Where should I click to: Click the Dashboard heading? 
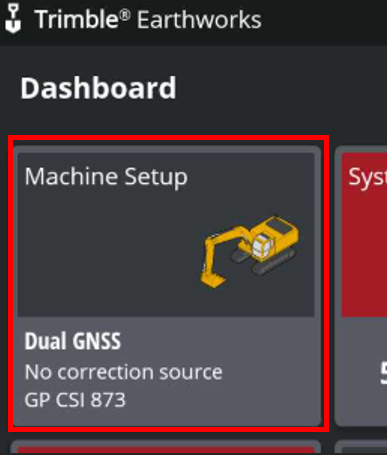pos(98,88)
